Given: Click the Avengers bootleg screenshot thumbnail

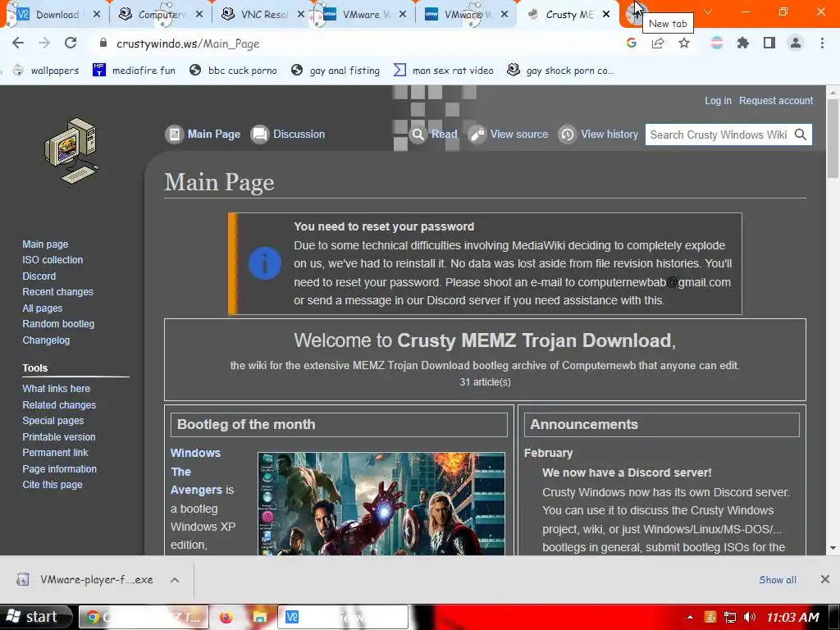Looking at the screenshot, I should click(x=381, y=504).
